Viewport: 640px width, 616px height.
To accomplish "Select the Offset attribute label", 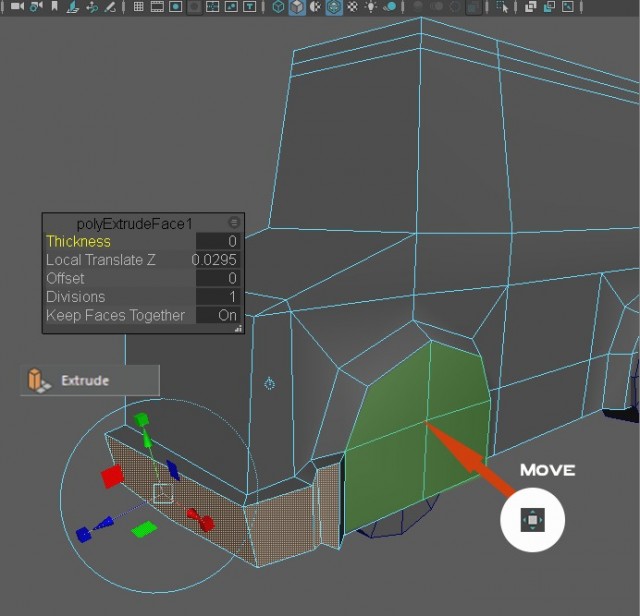I will [x=65, y=278].
